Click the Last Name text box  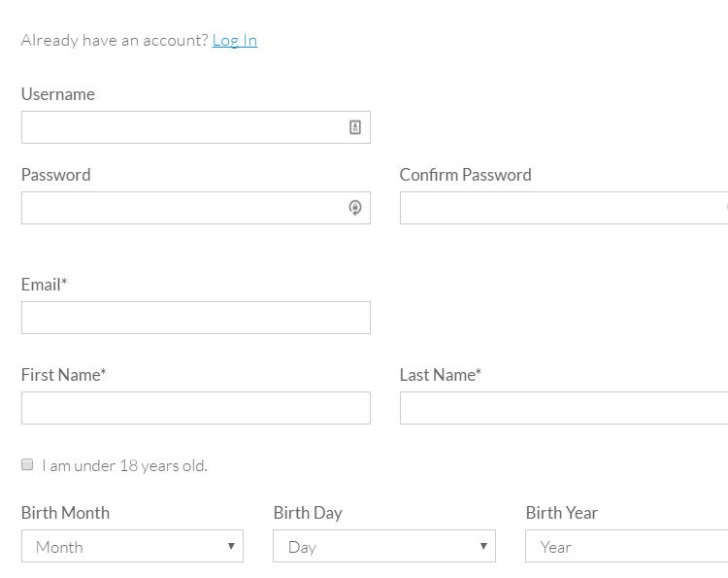coord(563,408)
